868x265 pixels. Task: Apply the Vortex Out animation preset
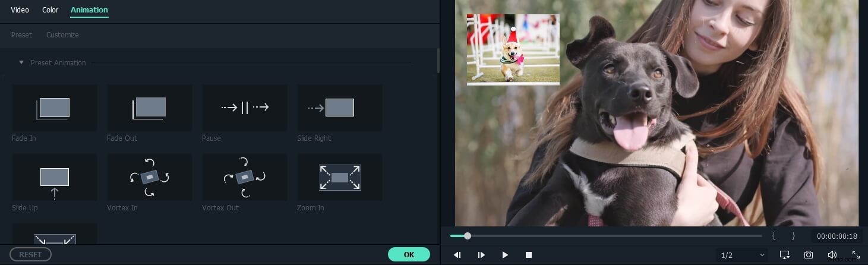(245, 177)
